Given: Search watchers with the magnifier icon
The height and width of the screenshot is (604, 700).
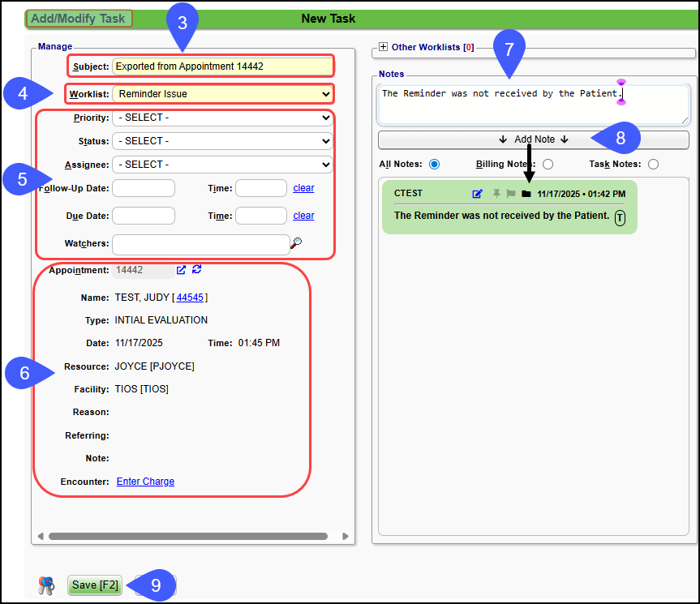Looking at the screenshot, I should [x=297, y=242].
